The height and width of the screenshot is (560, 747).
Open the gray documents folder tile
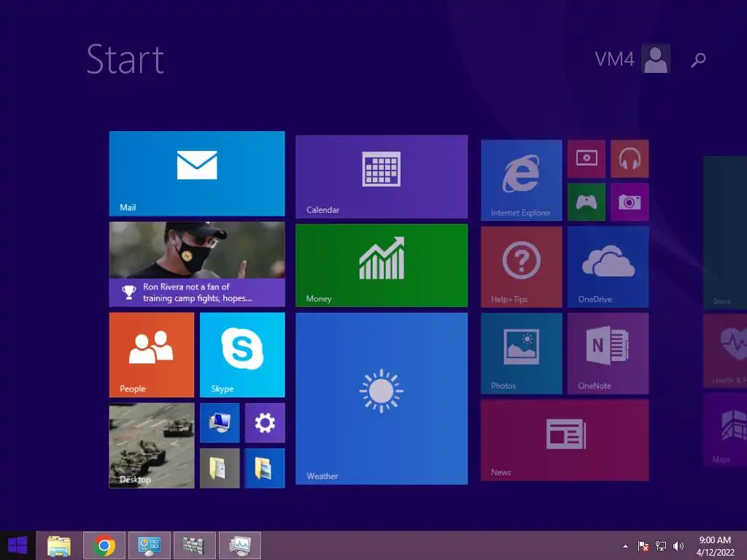(220, 468)
